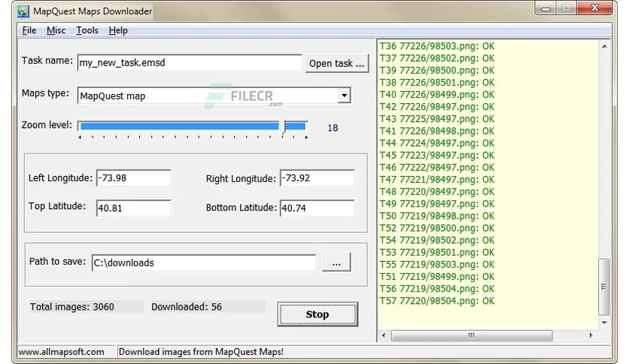Select log line T49 77219/98497.png
The width and height of the screenshot is (629, 364).
point(437,204)
